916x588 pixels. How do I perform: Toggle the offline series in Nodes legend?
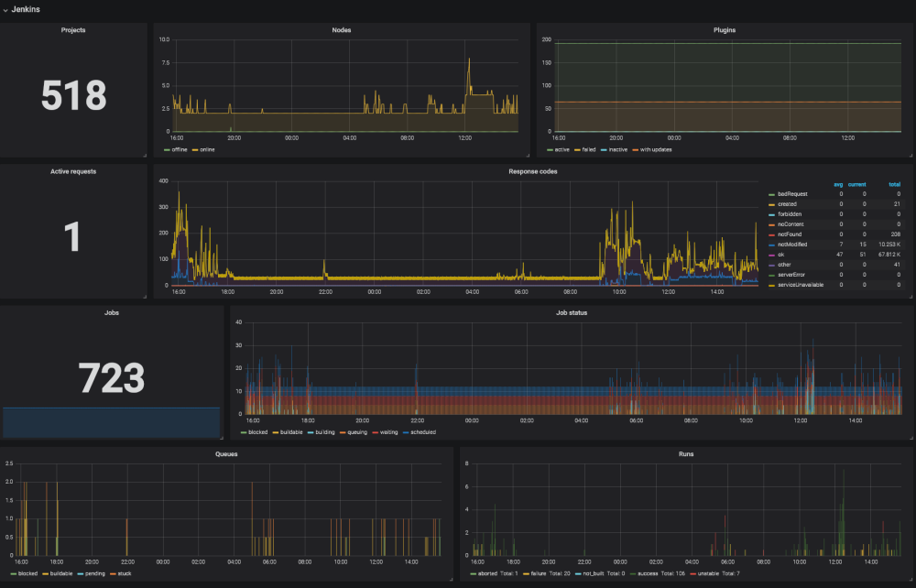click(178, 149)
